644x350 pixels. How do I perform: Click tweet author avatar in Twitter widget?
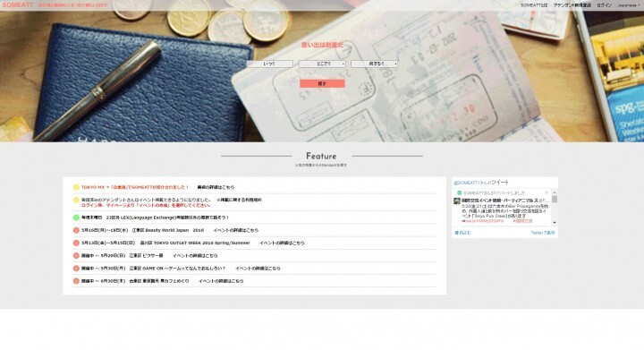coord(457,201)
